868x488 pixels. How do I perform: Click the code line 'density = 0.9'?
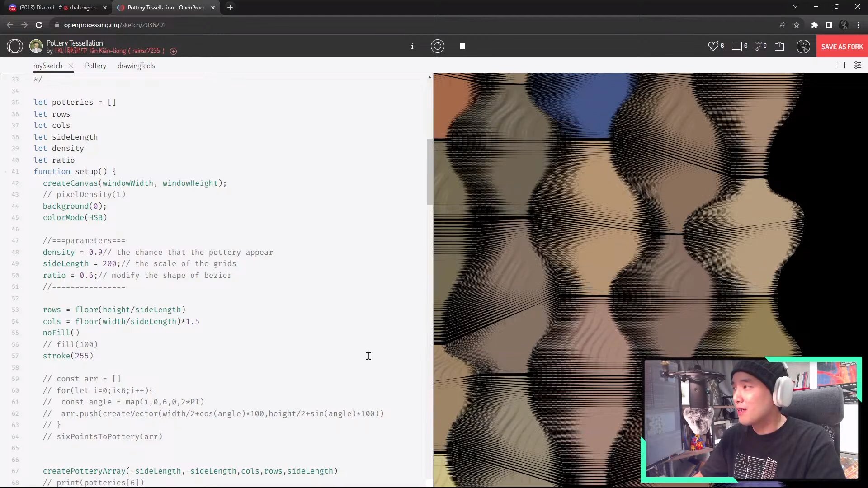click(73, 253)
